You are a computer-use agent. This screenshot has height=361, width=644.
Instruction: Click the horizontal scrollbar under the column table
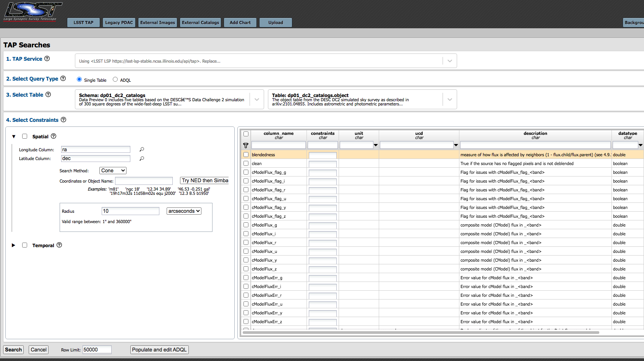[420, 332]
